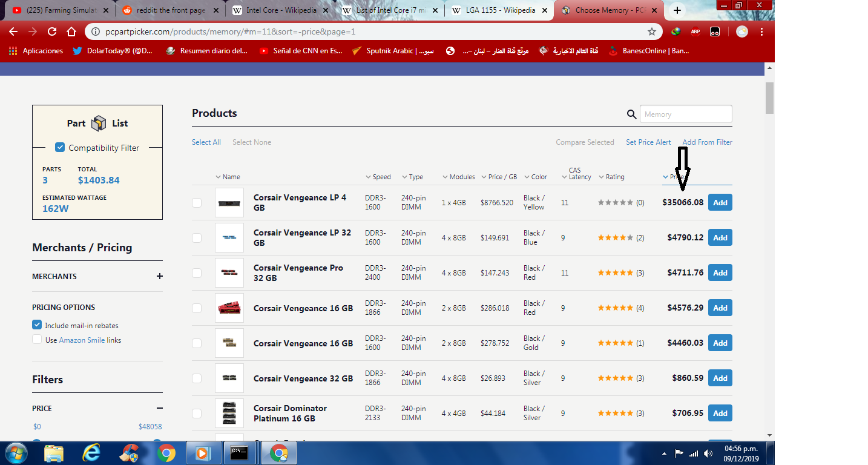Viewport: 868px width, 465px height.
Task: Open the Adblock Plus extension
Action: click(x=695, y=31)
